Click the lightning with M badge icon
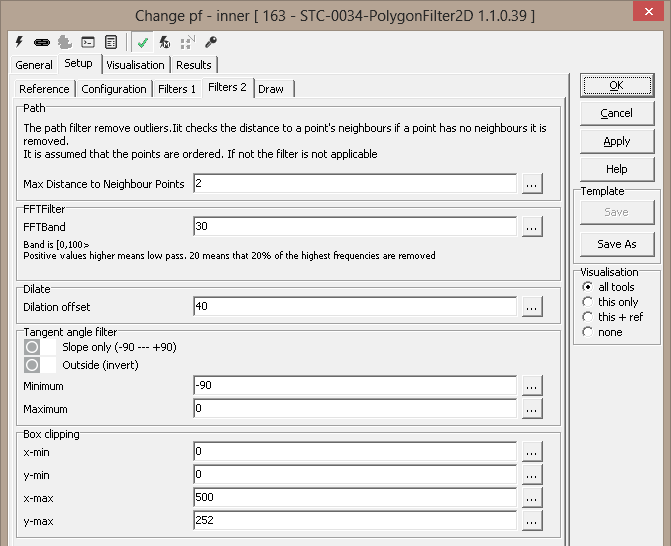This screenshot has height=546, width=671. (165, 42)
